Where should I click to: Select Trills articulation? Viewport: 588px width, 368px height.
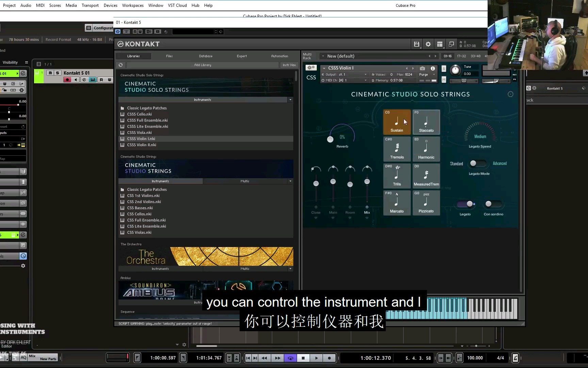(397, 175)
